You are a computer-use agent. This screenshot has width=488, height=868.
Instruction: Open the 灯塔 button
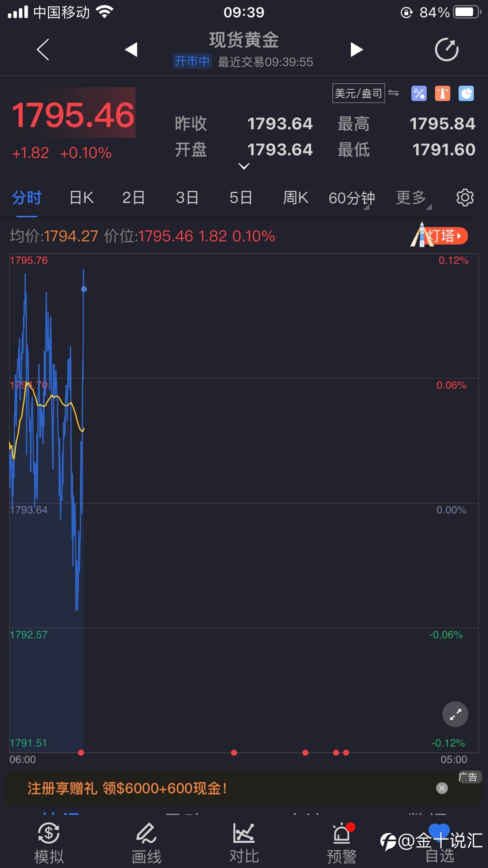click(439, 235)
